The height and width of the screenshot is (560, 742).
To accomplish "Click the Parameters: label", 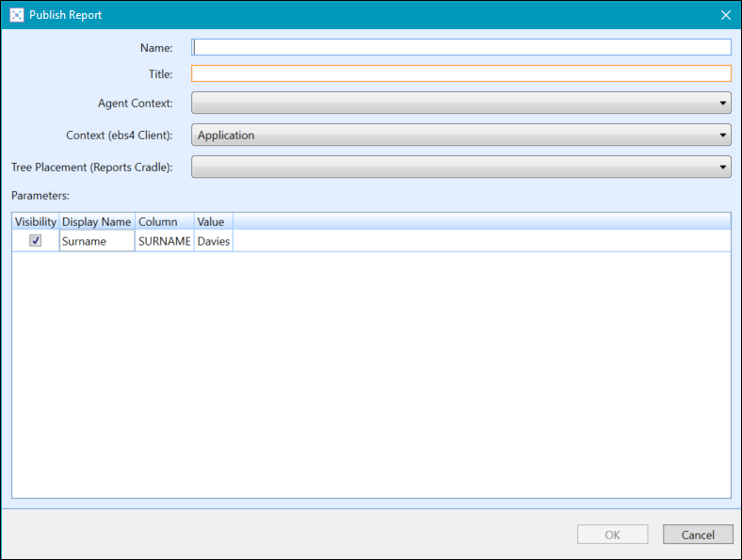I will [40, 196].
